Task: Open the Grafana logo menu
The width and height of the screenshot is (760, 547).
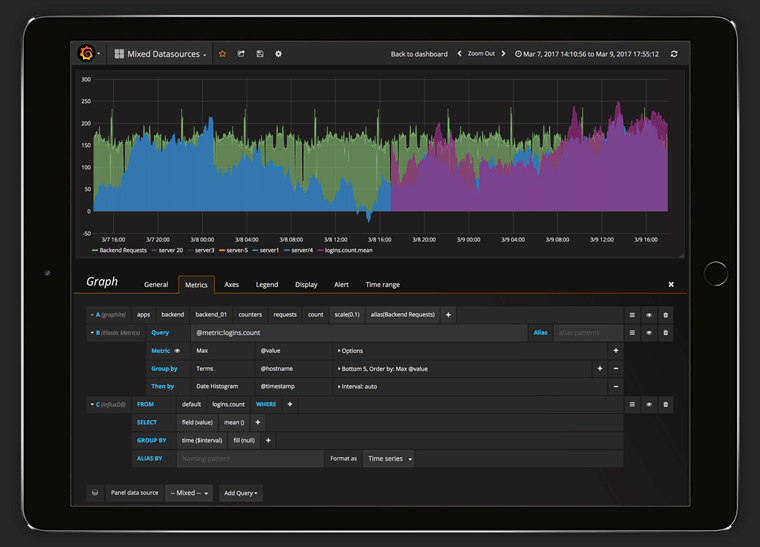Action: (88, 54)
